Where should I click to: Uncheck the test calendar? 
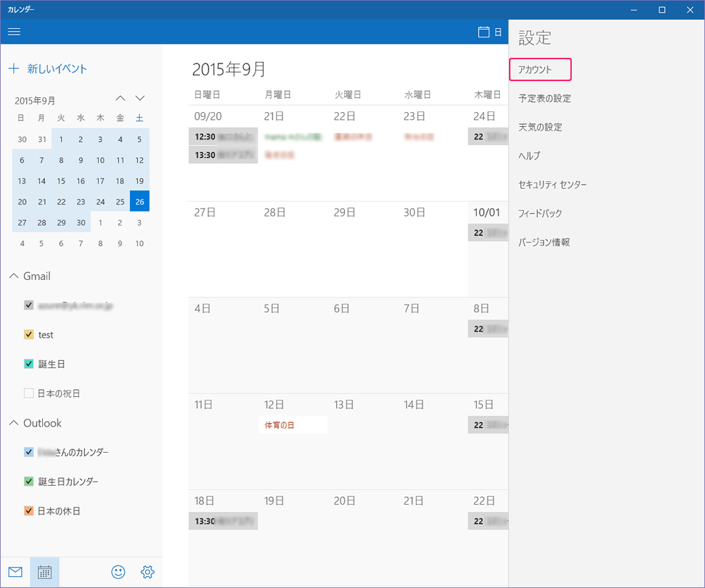click(x=29, y=334)
